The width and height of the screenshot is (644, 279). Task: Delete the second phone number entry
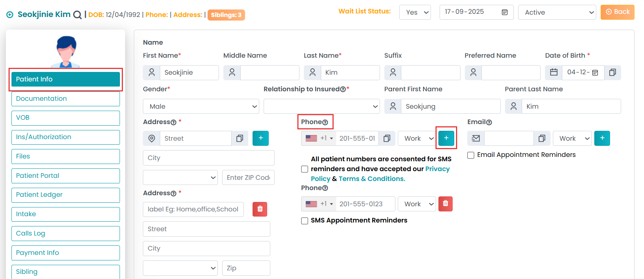click(x=445, y=204)
